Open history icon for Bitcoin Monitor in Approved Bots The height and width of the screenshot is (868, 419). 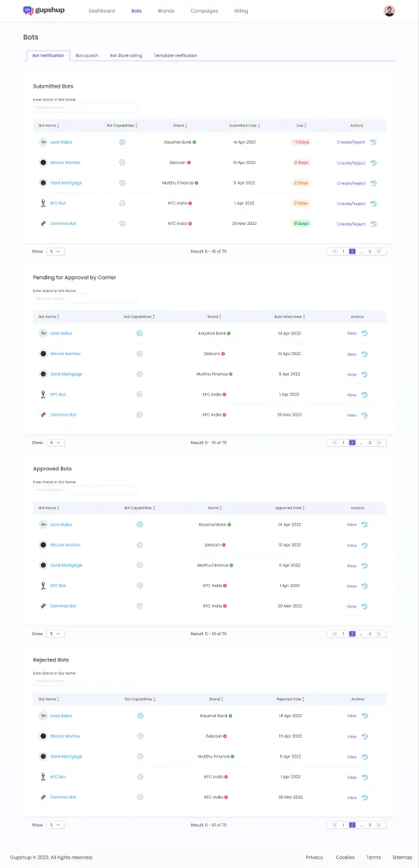coord(365,545)
